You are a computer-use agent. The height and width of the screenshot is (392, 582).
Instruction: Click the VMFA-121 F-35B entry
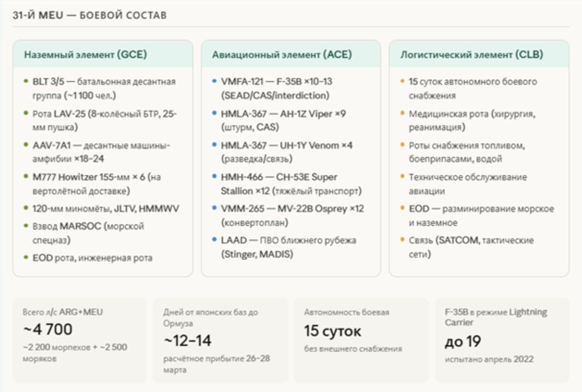[276, 88]
